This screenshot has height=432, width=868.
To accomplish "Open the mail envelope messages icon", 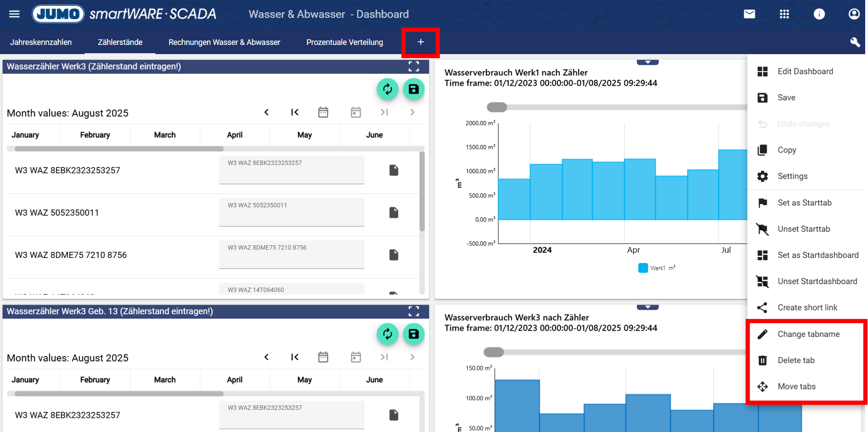I will tap(749, 14).
